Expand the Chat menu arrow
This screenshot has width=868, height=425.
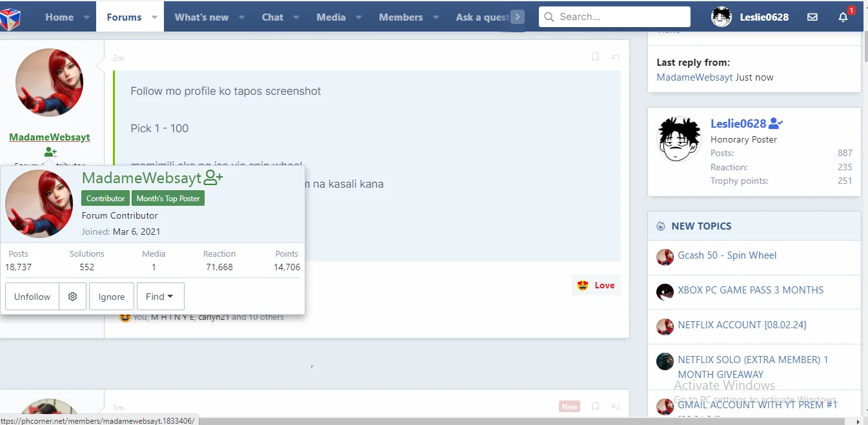pos(296,18)
